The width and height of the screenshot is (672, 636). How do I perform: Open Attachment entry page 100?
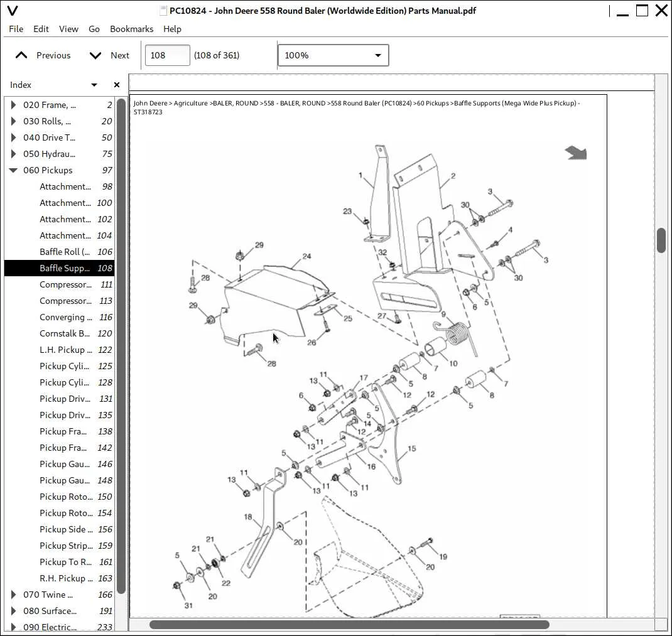click(x=59, y=203)
